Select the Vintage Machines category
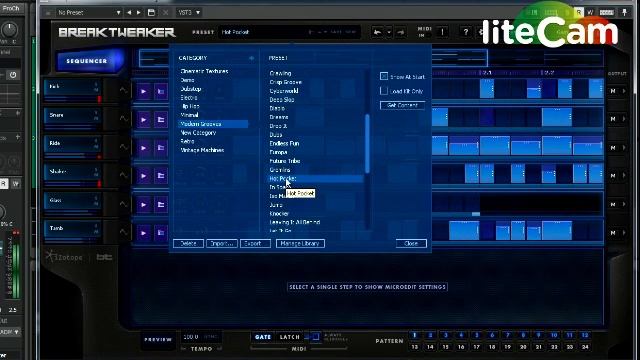Screen dimensions: 640x360 pyautogui.click(x=202, y=150)
